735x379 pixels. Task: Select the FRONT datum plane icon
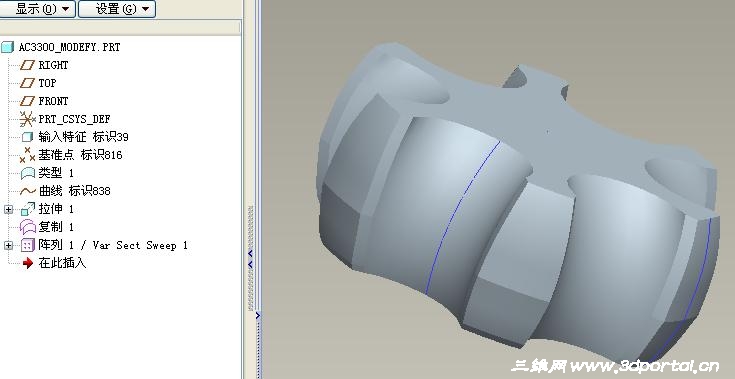pyautogui.click(x=27, y=101)
